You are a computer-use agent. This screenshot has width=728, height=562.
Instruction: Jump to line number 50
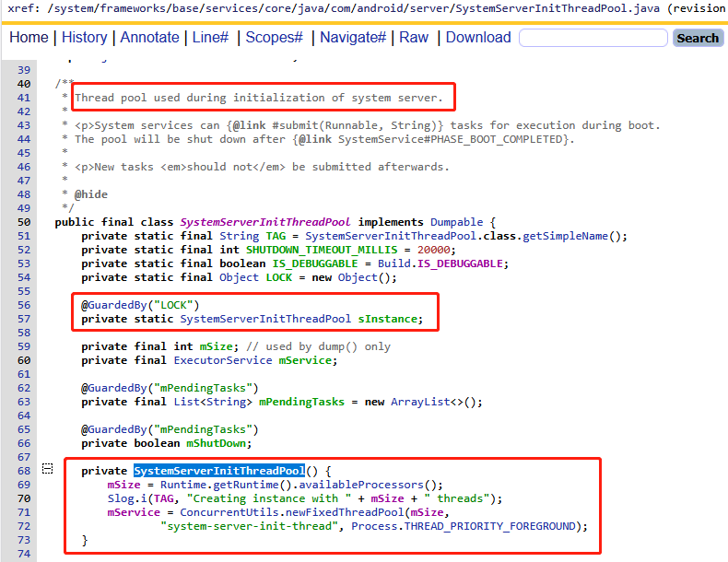24,222
